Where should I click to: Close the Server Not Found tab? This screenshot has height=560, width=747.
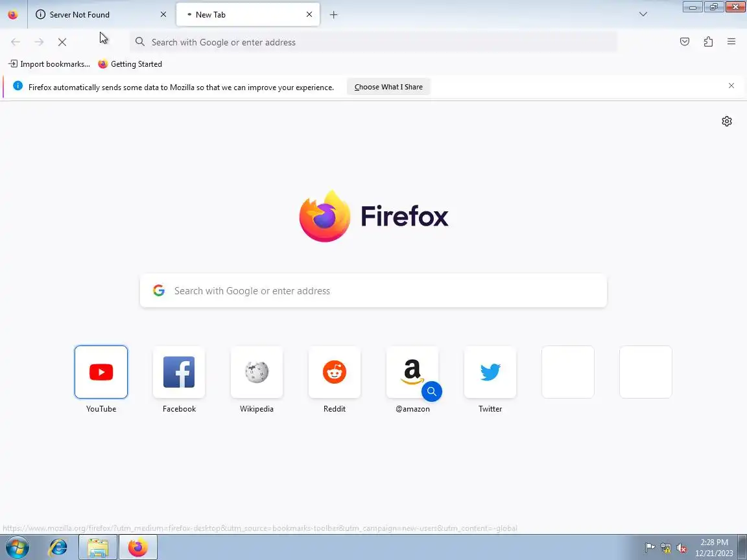click(163, 14)
